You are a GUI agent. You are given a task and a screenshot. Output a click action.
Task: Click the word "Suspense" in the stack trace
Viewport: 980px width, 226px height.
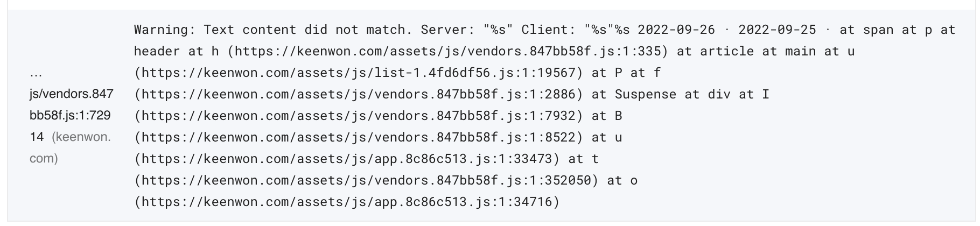click(x=645, y=94)
